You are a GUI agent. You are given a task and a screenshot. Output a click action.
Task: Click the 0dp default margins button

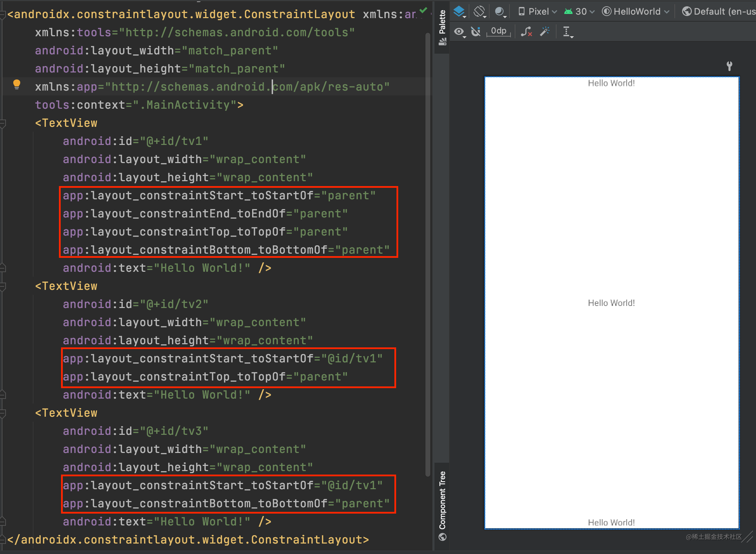[x=498, y=31]
